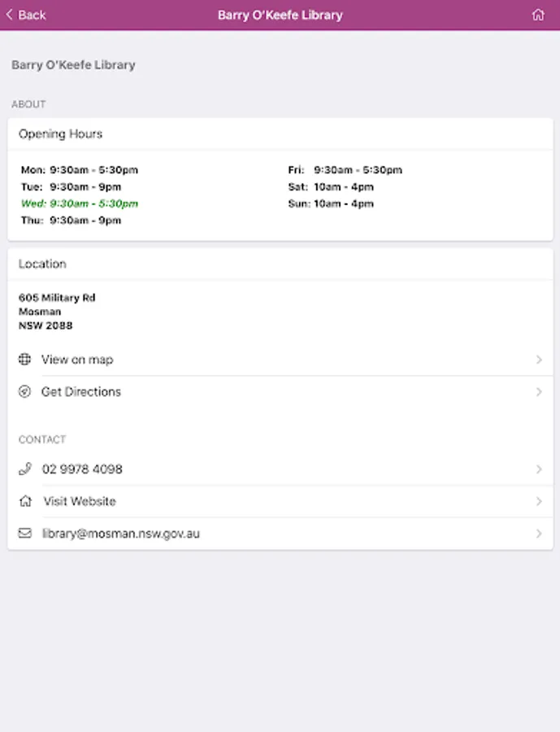Select Get Directions
This screenshot has height=732, width=560.
coord(81,392)
